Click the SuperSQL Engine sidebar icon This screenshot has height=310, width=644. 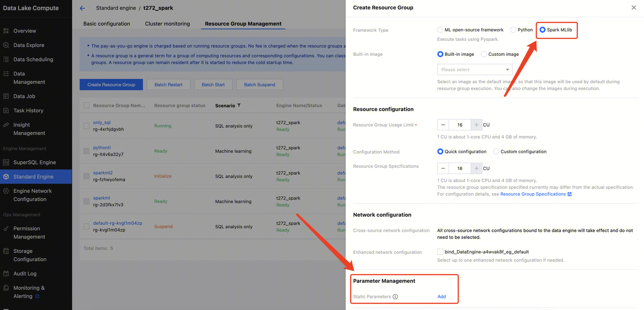tap(6, 162)
